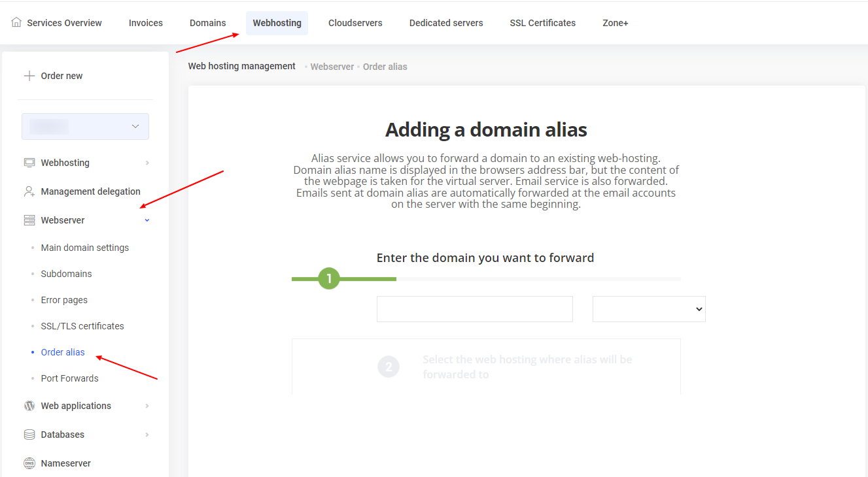Select Port Forwards in the sidebar
868x477 pixels.
click(69, 378)
